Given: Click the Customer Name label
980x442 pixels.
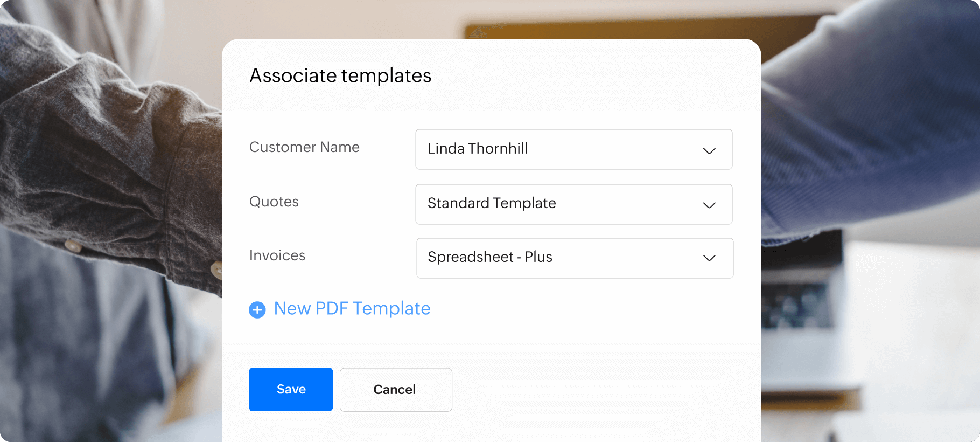Looking at the screenshot, I should [304, 147].
